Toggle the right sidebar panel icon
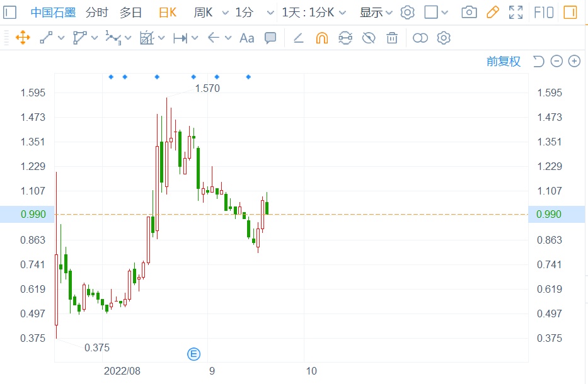Viewport: 588px width, 384px height. click(570, 13)
